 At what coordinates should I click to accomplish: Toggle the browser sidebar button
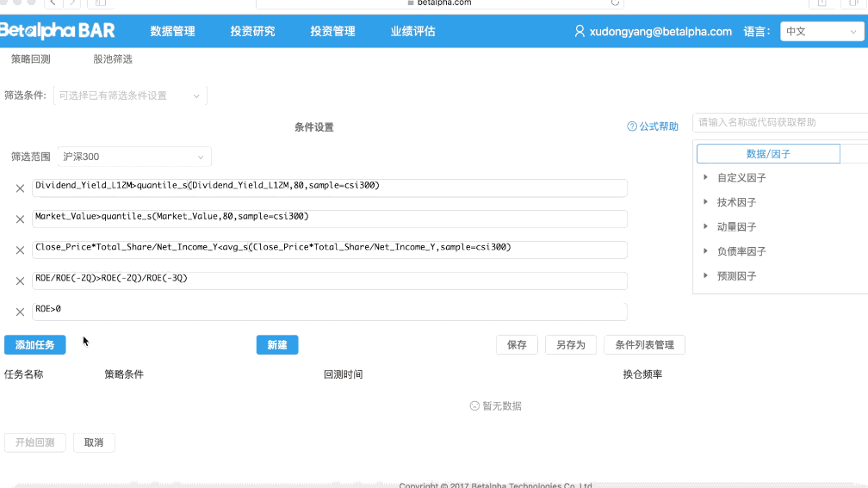(x=100, y=3)
